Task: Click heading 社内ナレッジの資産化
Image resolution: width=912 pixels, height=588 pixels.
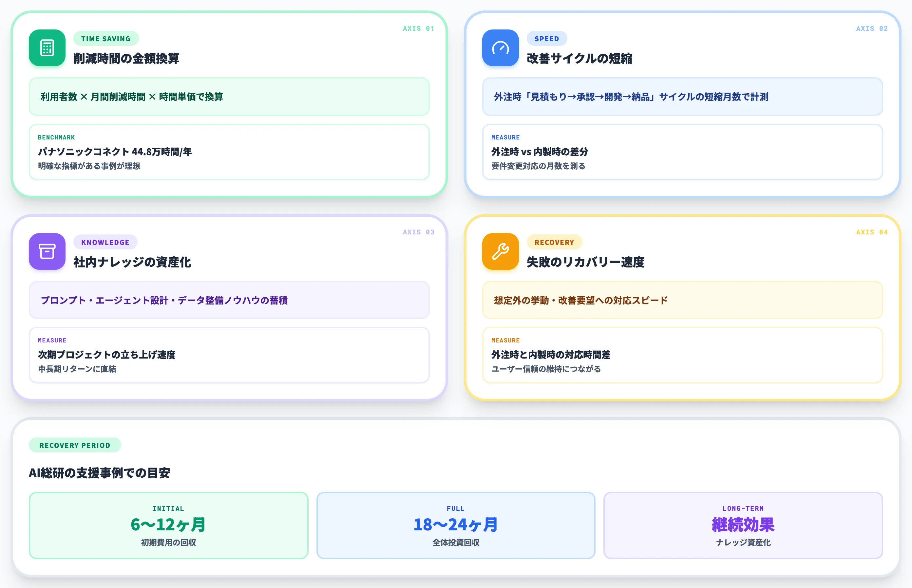Action: (x=132, y=262)
